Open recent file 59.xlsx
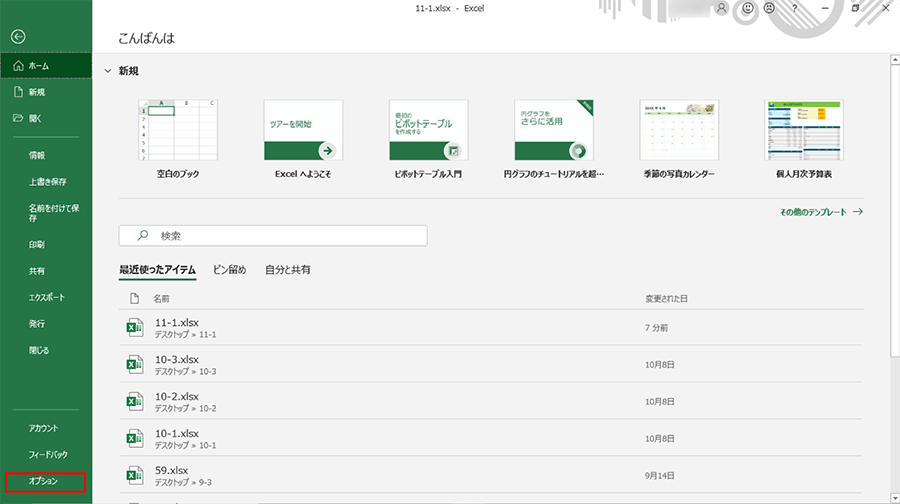The height and width of the screenshot is (504, 900). [x=491, y=475]
